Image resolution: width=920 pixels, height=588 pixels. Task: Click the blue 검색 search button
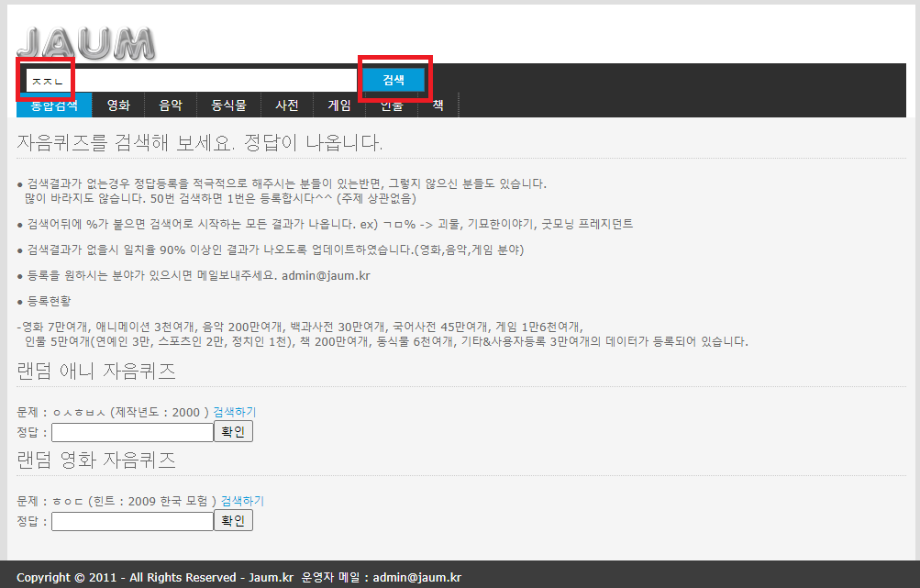[393, 80]
